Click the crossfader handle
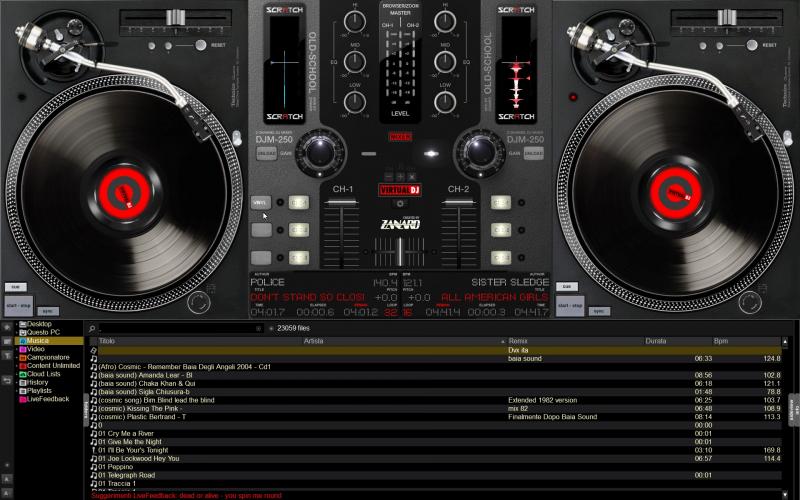This screenshot has width=800, height=500. click(400, 252)
